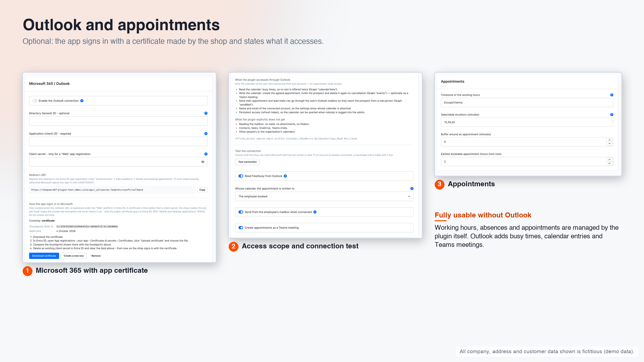
Task: Focus the Application (client) ID field
Action: tap(118, 142)
